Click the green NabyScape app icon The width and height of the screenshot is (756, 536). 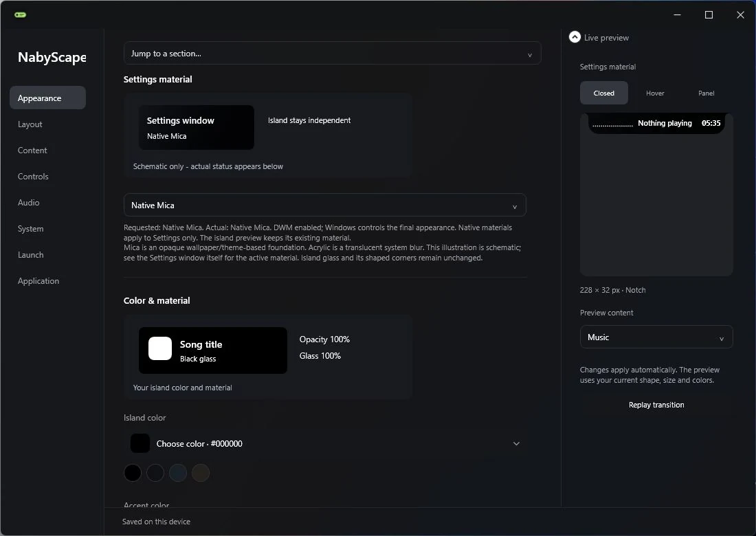[x=20, y=14]
